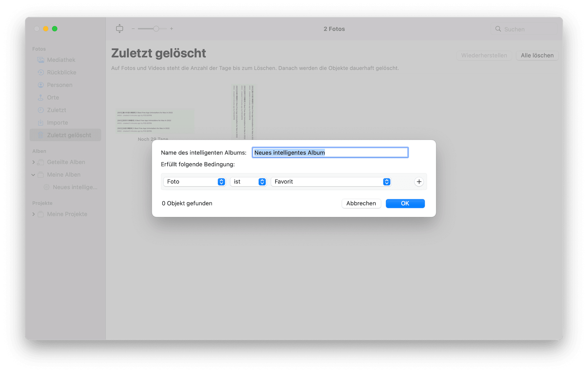Adjust the thumbnail zoom slider knob
Image resolution: width=588 pixels, height=373 pixels.
pos(156,29)
